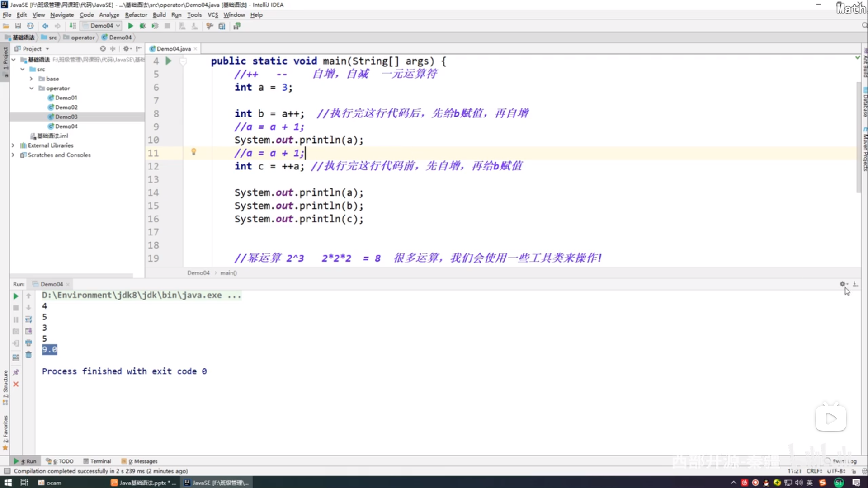The width and height of the screenshot is (868, 488).
Task: Click the editor vertical scrollbar
Action: pyautogui.click(x=858, y=136)
